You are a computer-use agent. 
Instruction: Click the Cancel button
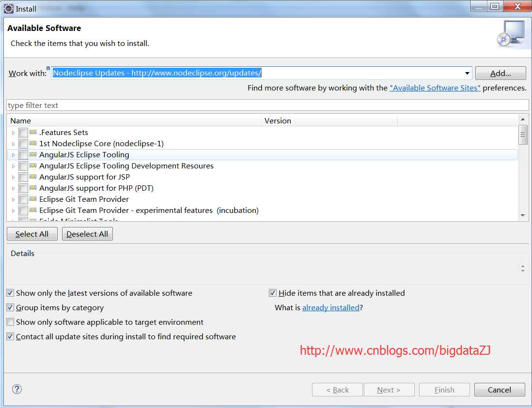pyautogui.click(x=500, y=390)
